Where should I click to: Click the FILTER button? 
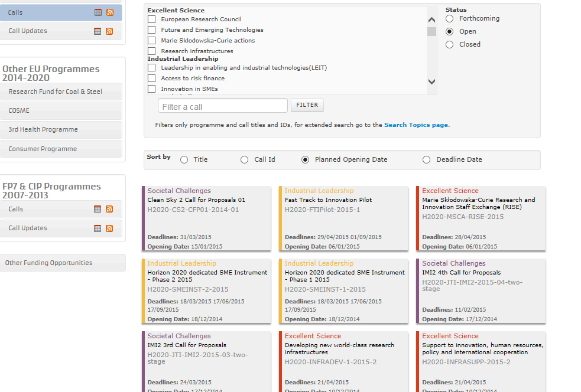307,105
